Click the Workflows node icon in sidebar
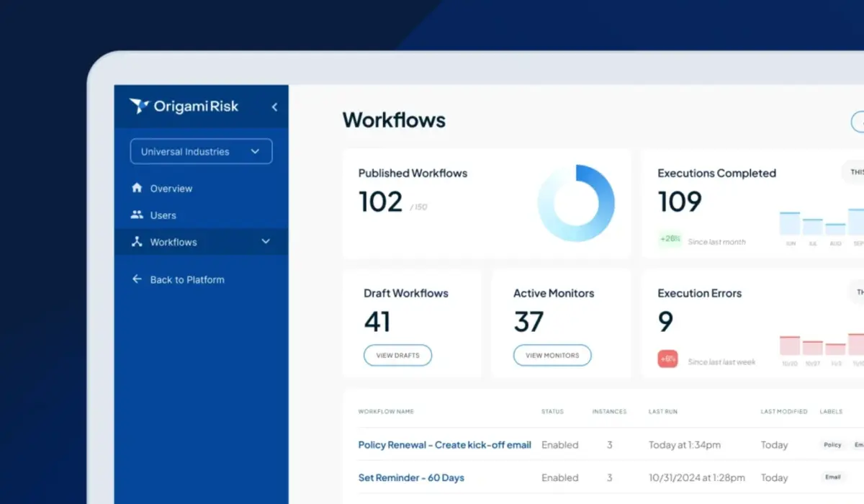Screen dimensions: 864x504 [x=137, y=242]
